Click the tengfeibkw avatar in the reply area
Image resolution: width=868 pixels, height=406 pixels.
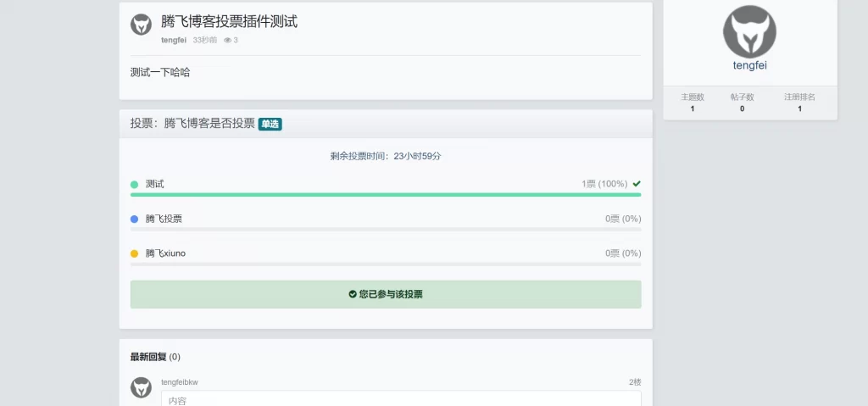141,387
